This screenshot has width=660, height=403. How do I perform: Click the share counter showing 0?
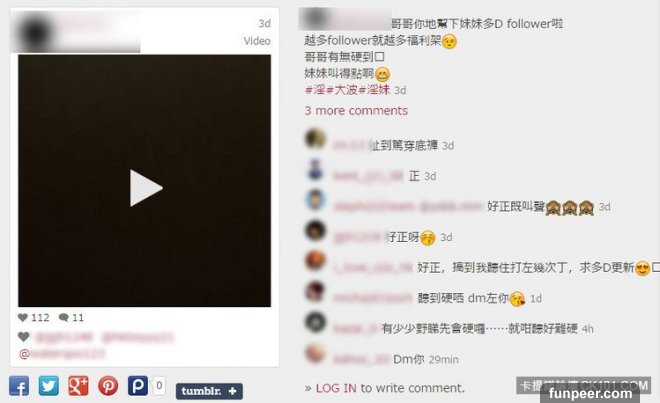pos(159,386)
